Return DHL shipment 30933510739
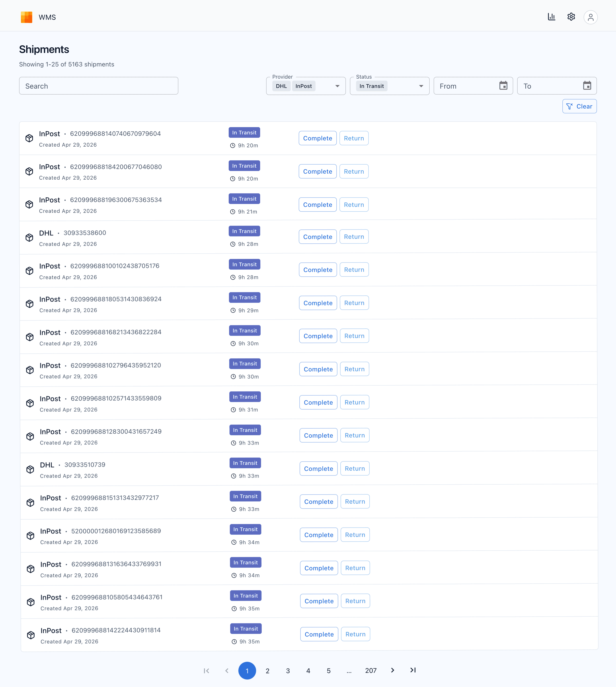The image size is (616, 687). 355,468
